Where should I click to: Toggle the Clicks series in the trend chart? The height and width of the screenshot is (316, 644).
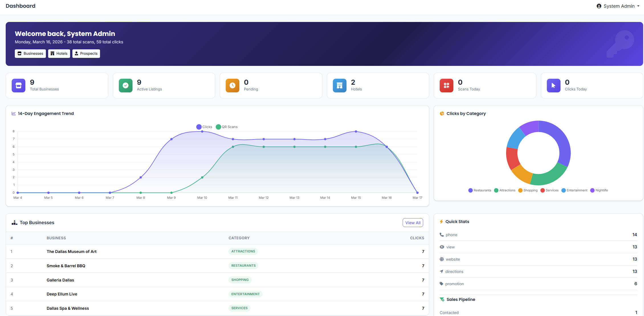click(204, 127)
